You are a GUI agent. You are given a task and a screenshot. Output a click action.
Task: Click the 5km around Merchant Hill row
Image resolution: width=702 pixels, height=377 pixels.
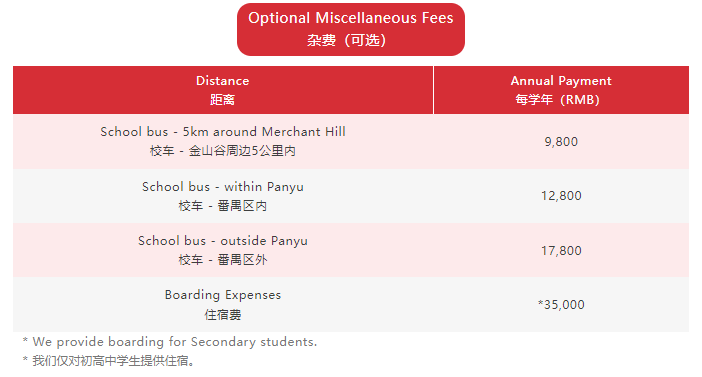pyautogui.click(x=351, y=141)
